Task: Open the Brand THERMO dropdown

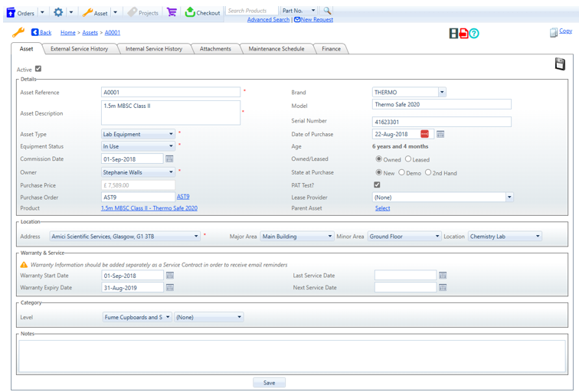Action: click(442, 93)
